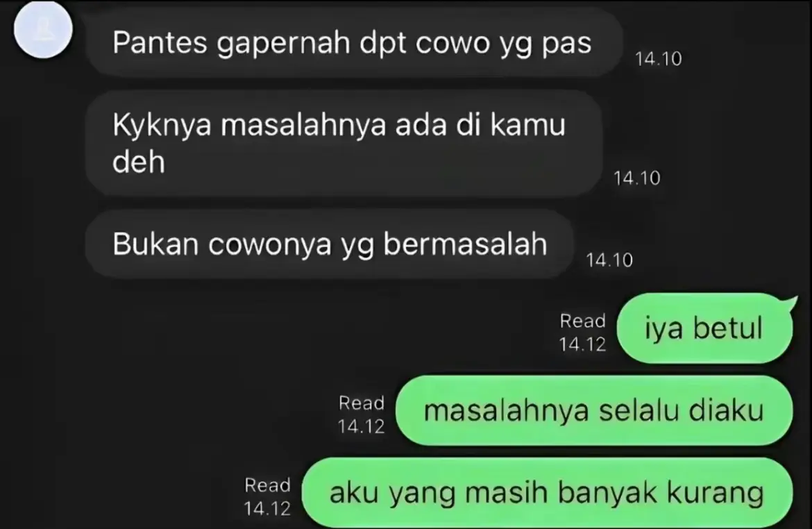
Task: Click the 14.10 timestamp after "Bukan cowonya" message
Action: (x=609, y=260)
